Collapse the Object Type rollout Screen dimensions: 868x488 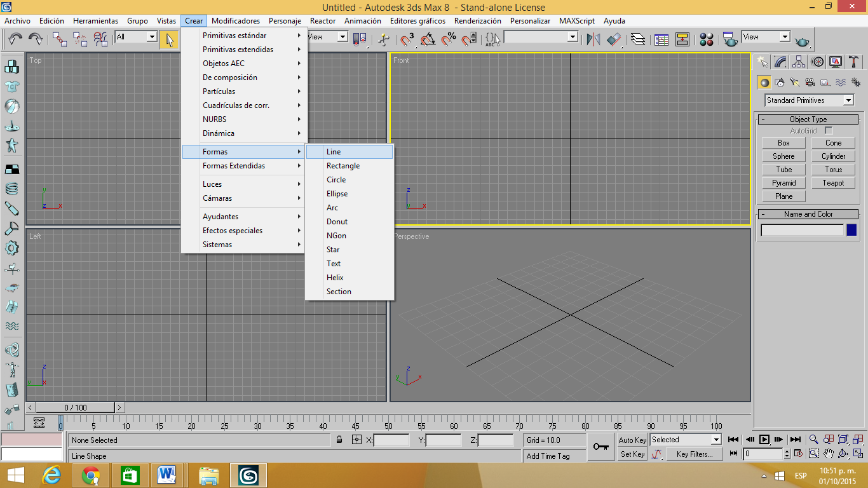coord(808,119)
